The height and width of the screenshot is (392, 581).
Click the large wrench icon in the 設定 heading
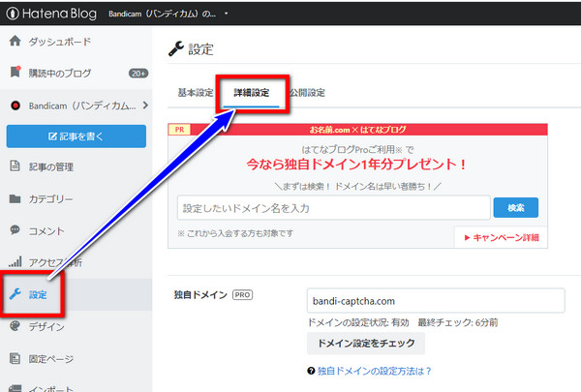pyautogui.click(x=176, y=48)
